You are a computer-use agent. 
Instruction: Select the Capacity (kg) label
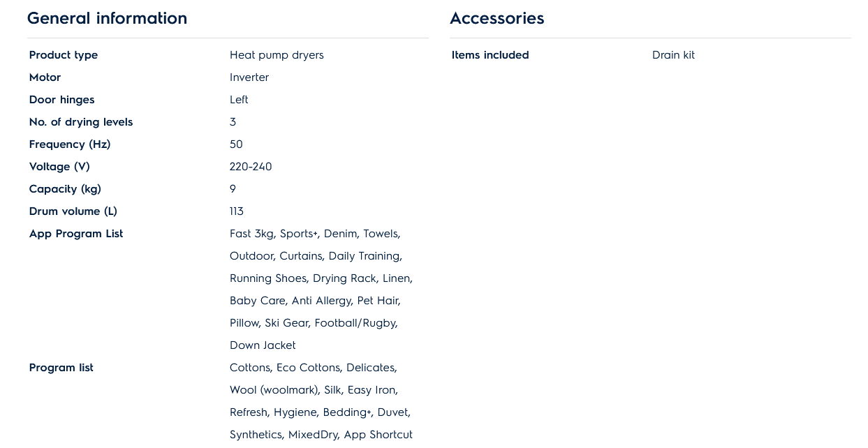pos(65,189)
